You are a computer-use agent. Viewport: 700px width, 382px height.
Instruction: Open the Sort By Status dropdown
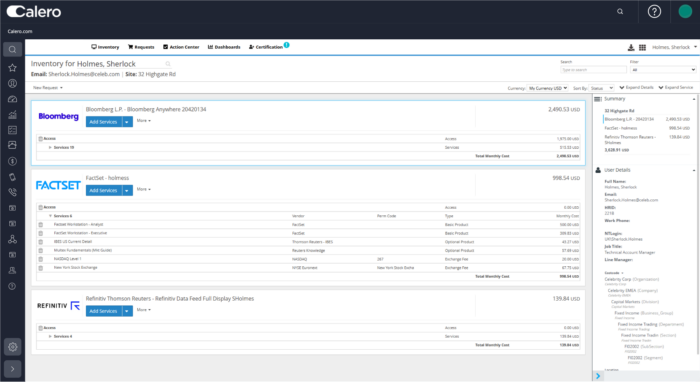(x=601, y=88)
